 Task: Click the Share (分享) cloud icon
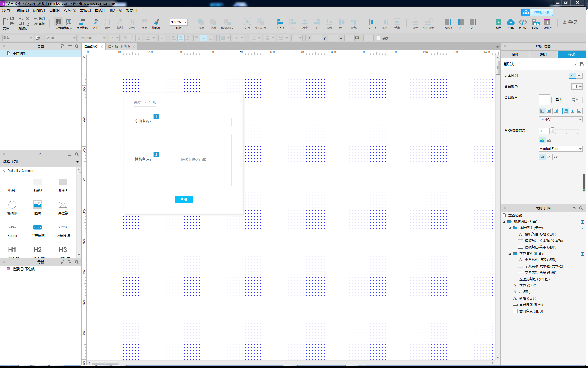[511, 23]
